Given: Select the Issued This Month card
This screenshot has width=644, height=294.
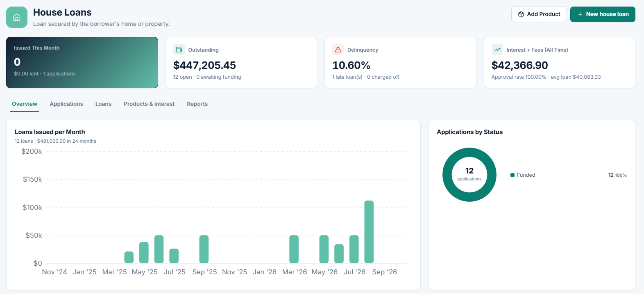Looking at the screenshot, I should point(82,62).
